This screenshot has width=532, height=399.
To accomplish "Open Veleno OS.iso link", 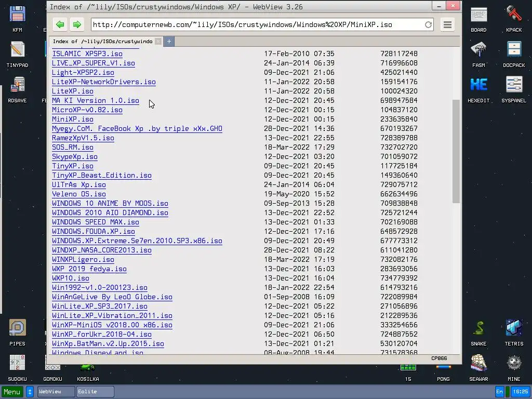I will tap(79, 194).
